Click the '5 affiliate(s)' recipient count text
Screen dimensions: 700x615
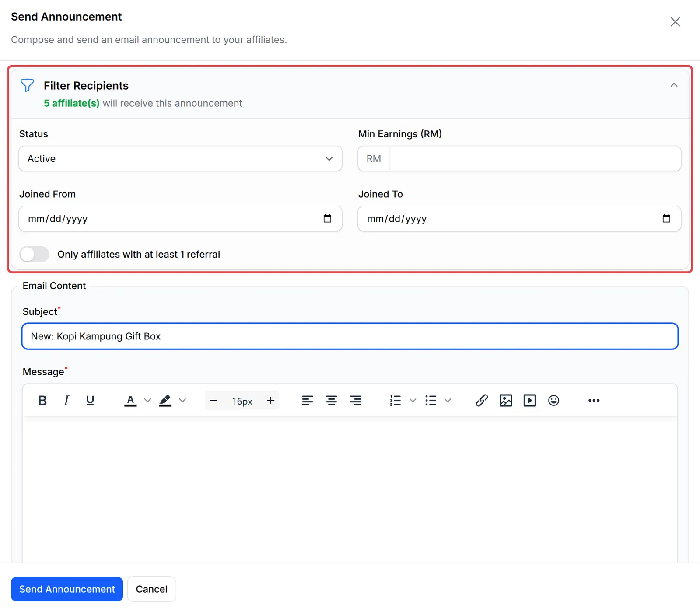72,103
